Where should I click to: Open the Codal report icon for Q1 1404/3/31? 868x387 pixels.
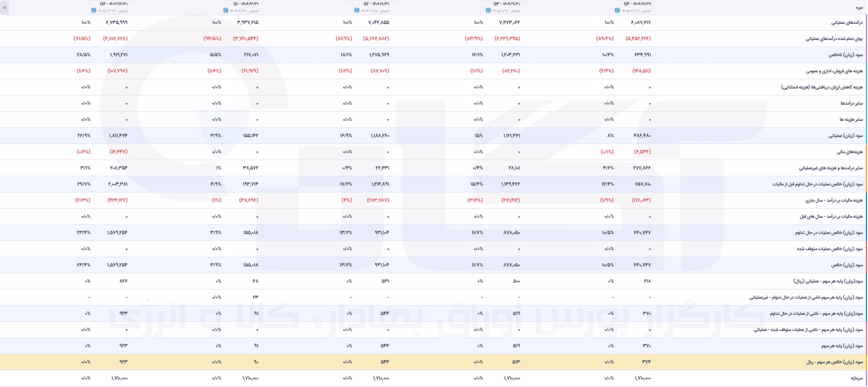pos(226,10)
